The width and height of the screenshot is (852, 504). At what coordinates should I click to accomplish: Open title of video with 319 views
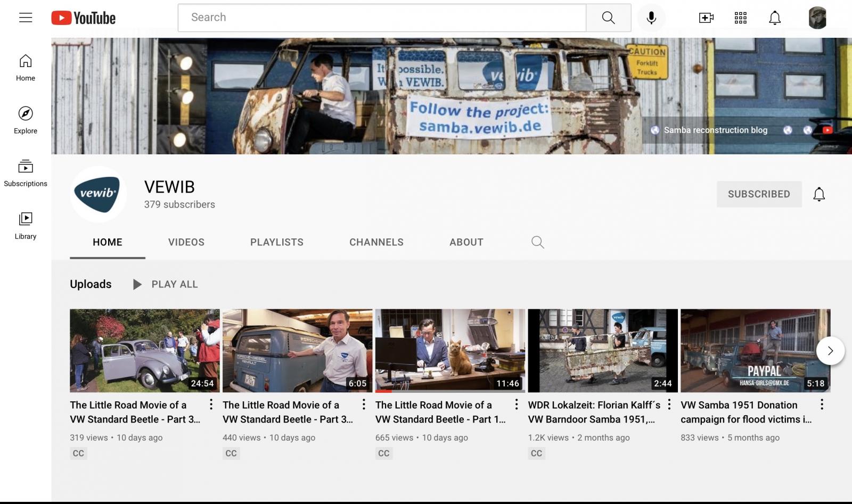[135, 412]
